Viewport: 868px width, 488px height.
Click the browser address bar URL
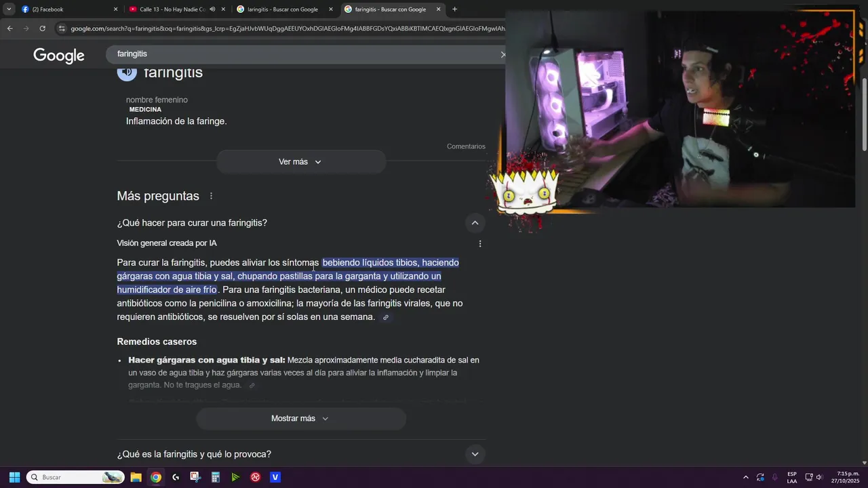tap(288, 28)
